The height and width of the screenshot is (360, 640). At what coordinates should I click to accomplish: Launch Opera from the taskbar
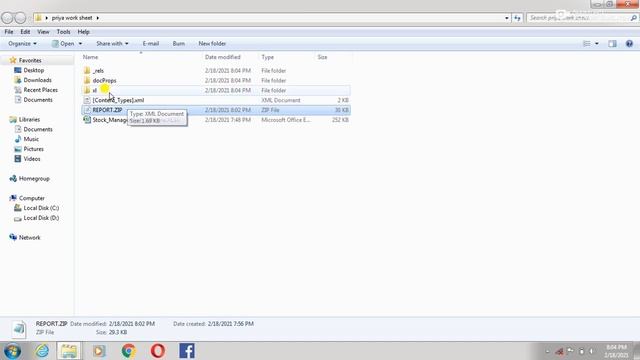[x=158, y=351]
